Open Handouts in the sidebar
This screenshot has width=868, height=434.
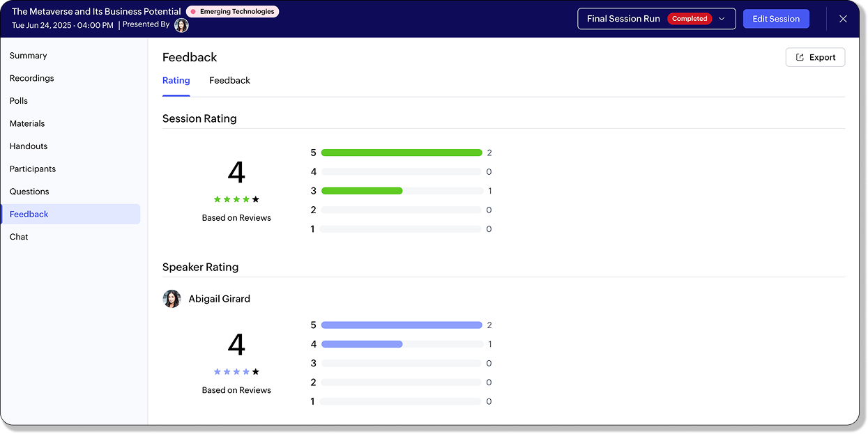click(x=29, y=146)
